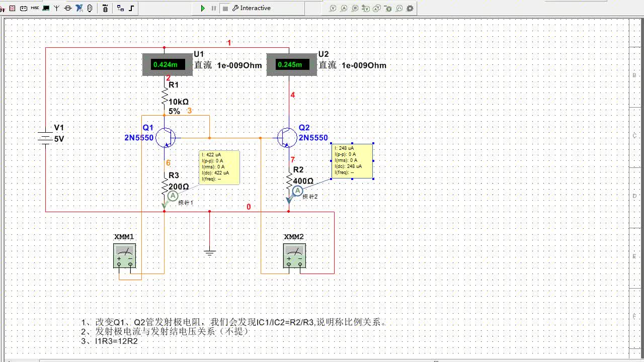The width and height of the screenshot is (644, 362).
Task: Open the Interactive analysis settings
Action: 252,8
